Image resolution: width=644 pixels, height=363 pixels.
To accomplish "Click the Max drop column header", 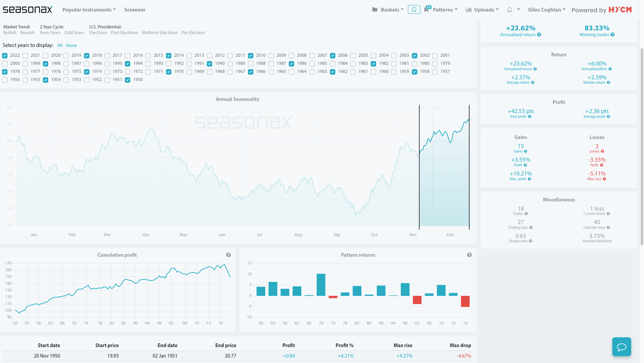I will (x=460, y=345).
